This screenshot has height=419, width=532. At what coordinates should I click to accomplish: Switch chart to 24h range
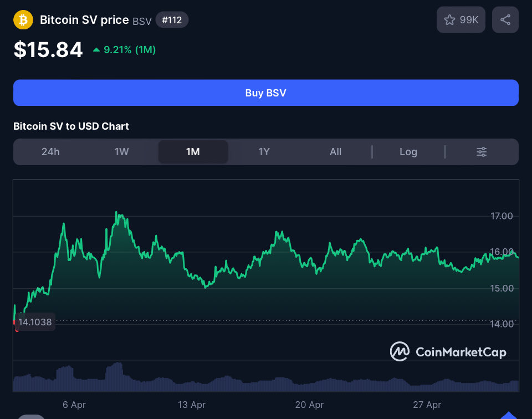coord(50,152)
